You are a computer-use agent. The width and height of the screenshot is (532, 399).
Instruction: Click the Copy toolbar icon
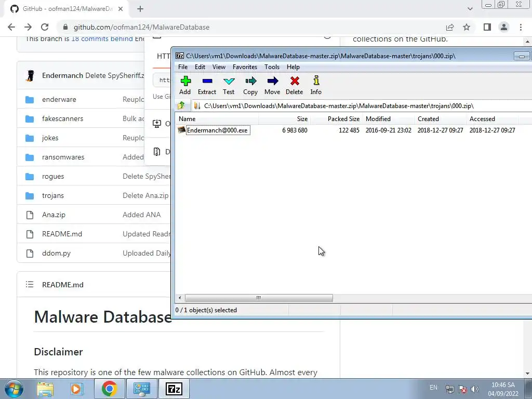pos(250,85)
